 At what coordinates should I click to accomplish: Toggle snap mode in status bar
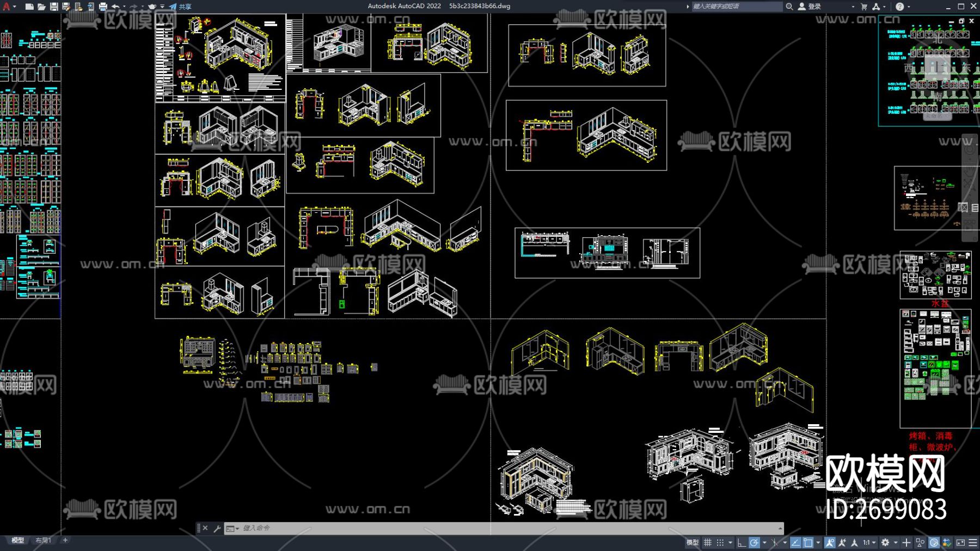pos(720,542)
